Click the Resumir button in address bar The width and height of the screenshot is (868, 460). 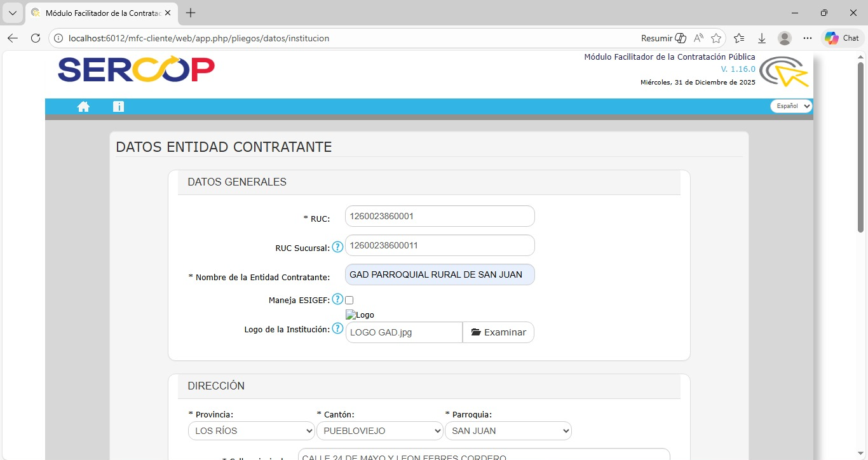(663, 38)
